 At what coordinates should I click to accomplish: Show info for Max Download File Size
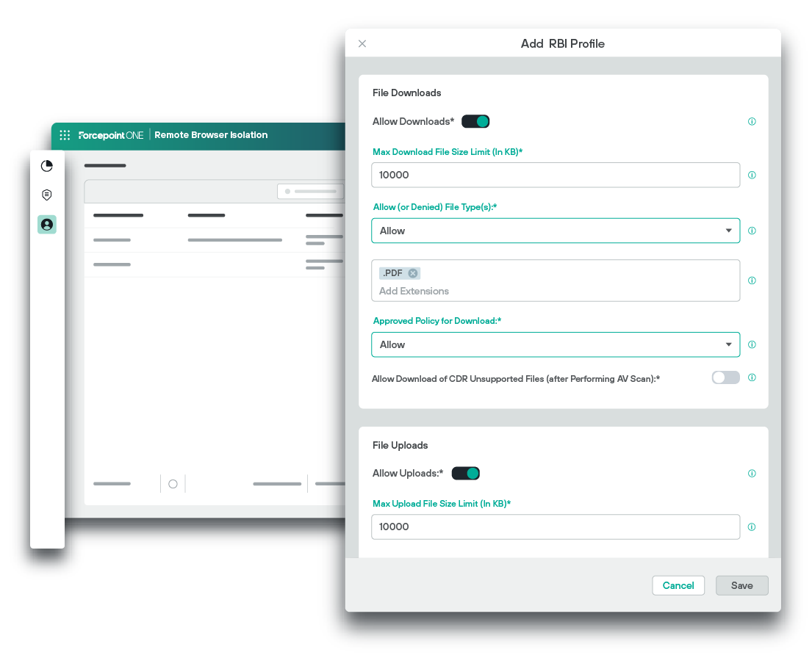coord(752,176)
